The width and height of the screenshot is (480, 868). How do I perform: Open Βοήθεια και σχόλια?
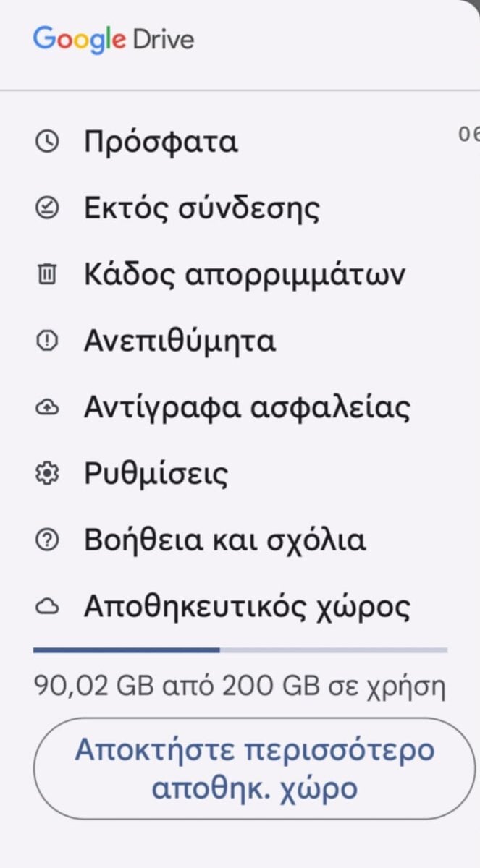point(240,541)
